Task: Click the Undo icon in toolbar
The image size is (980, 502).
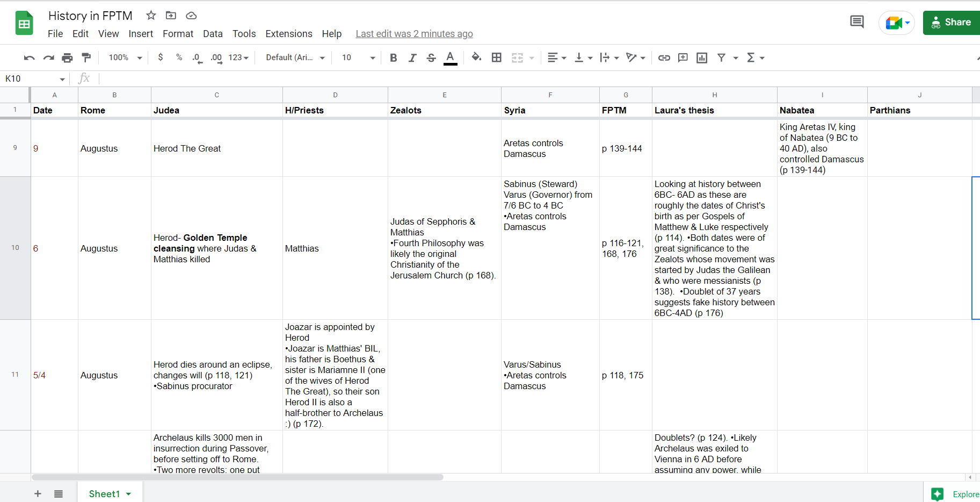Action: coord(30,58)
